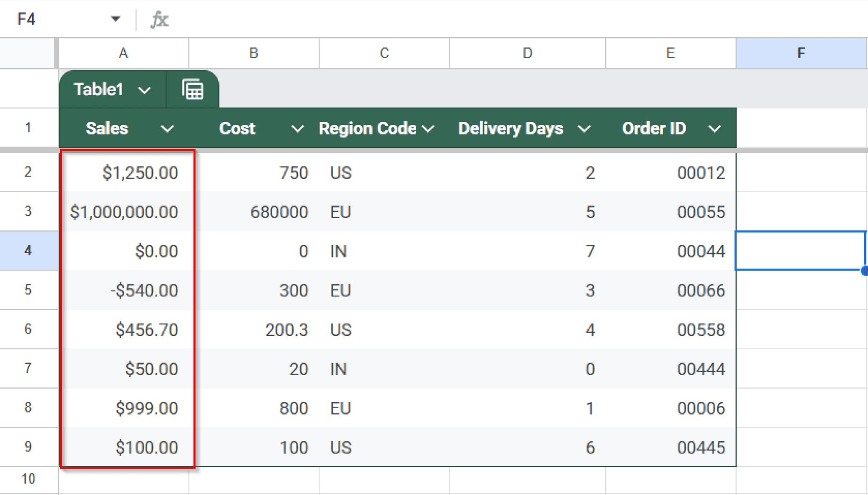Open the Cost column filter dropdown
The width and height of the screenshot is (868, 495).
point(298,129)
